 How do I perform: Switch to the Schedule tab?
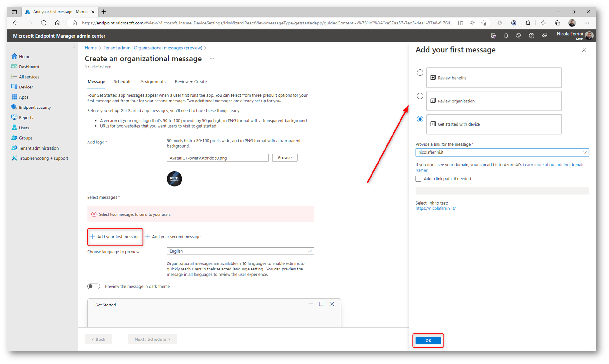(x=123, y=82)
